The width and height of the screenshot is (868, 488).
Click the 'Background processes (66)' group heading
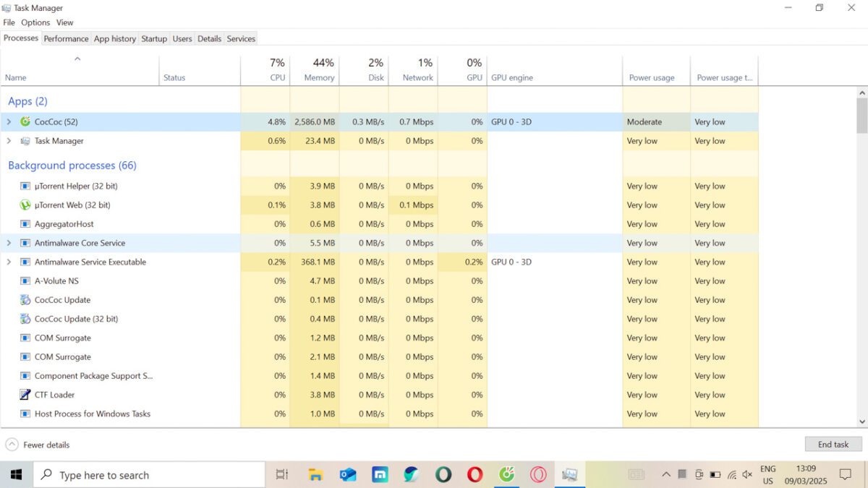pyautogui.click(x=72, y=166)
